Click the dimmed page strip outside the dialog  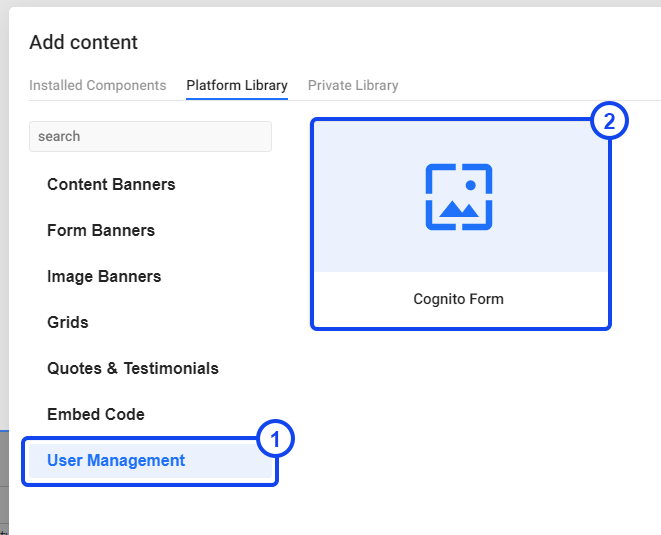pos(4,483)
